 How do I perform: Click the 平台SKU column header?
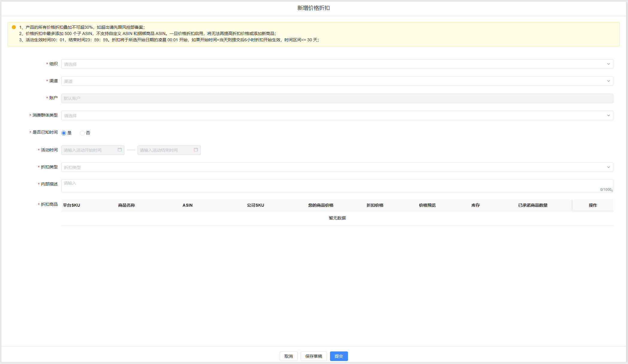pos(72,205)
